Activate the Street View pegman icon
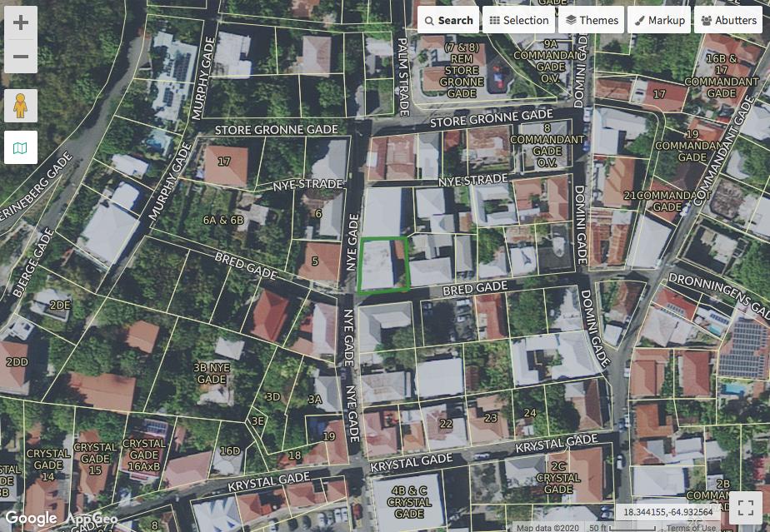Viewport: 770px width, 532px height. tap(21, 106)
